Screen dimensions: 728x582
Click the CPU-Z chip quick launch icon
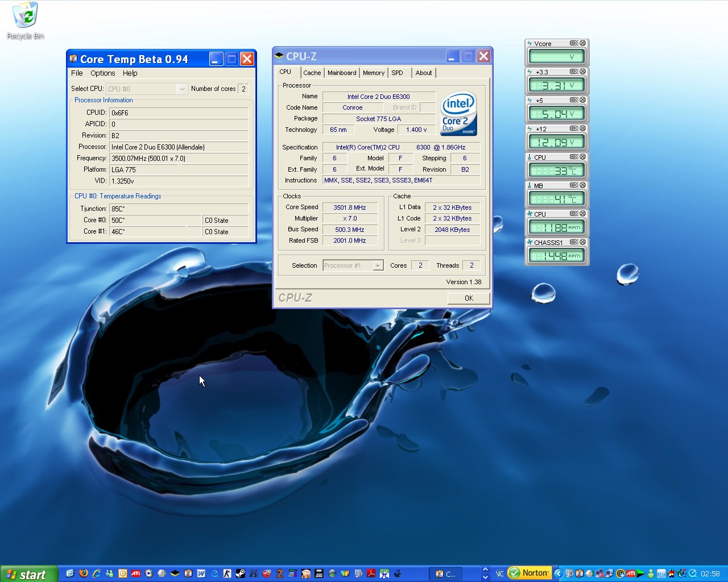pyautogui.click(x=175, y=573)
